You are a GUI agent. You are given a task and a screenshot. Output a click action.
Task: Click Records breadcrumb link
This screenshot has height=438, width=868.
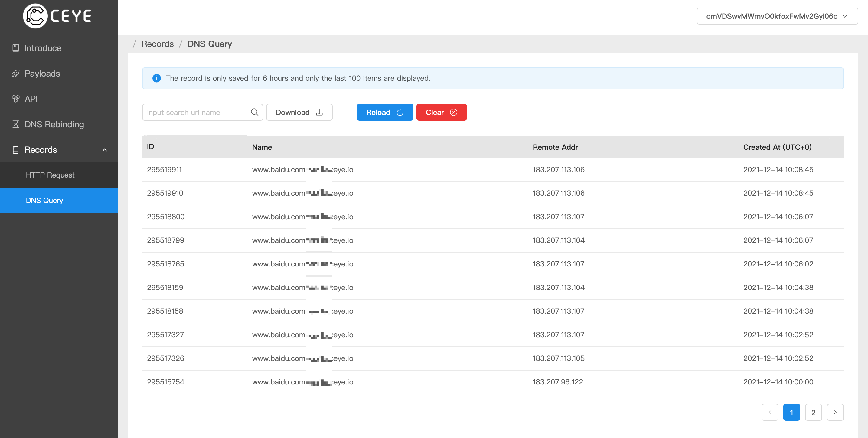point(157,44)
